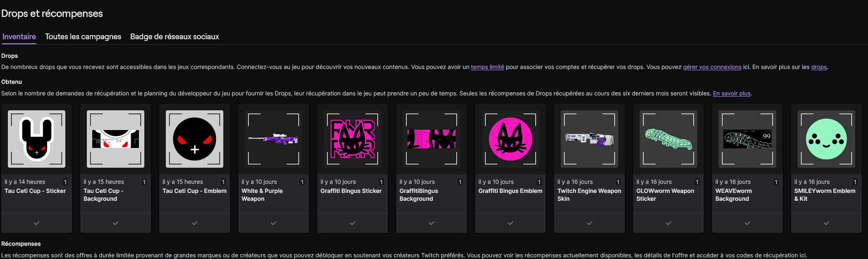Click checkmark under Tau Ceti Cup Sticker

point(36,223)
